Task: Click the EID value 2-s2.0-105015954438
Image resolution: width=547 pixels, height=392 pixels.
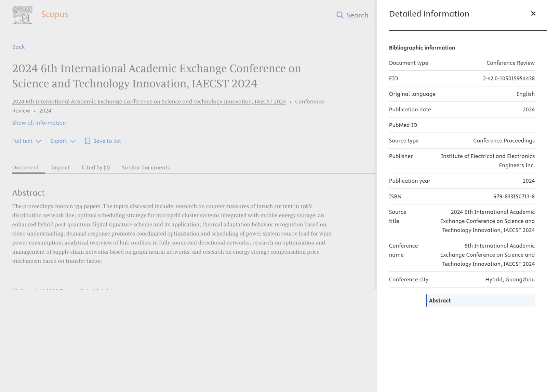Action: coord(508,79)
